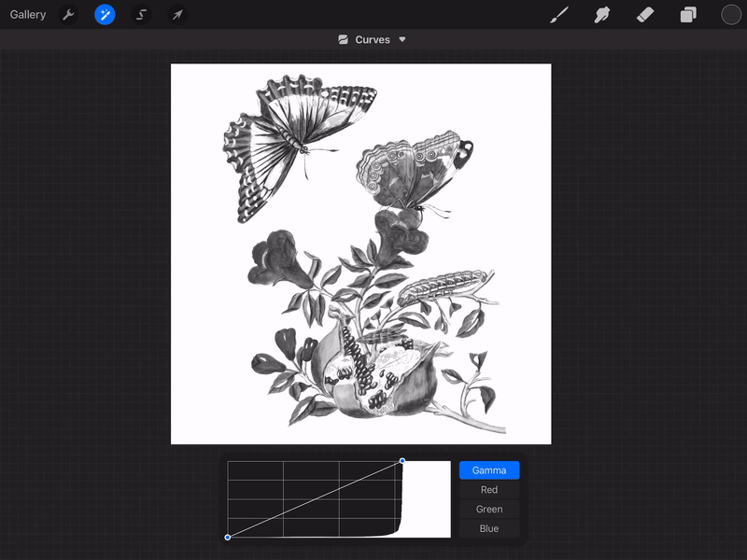
Task: Return to the Gallery
Action: [28, 15]
